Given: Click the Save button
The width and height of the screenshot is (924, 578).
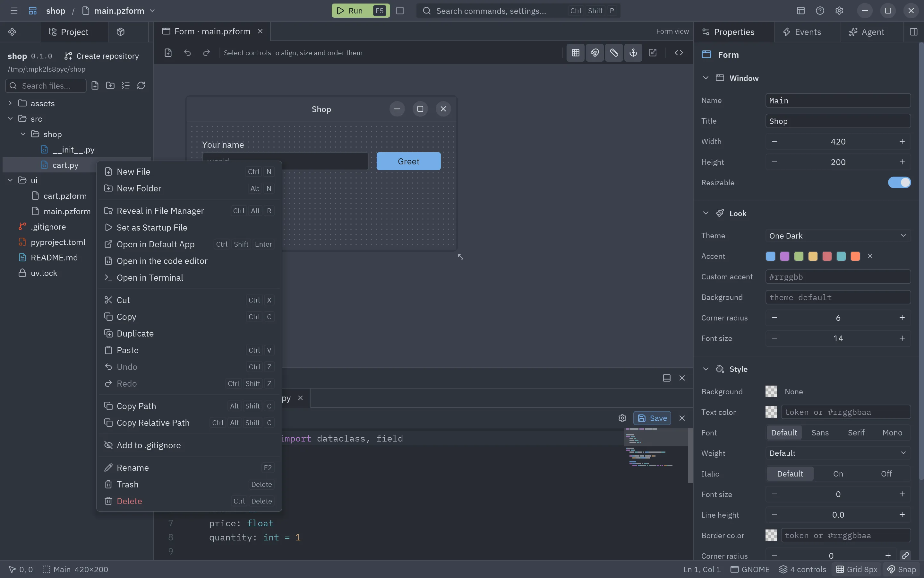Looking at the screenshot, I should click(652, 418).
